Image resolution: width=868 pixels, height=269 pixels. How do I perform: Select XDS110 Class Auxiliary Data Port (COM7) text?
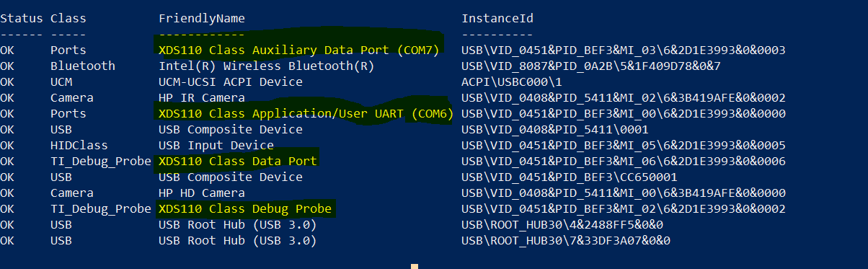pyautogui.click(x=299, y=50)
